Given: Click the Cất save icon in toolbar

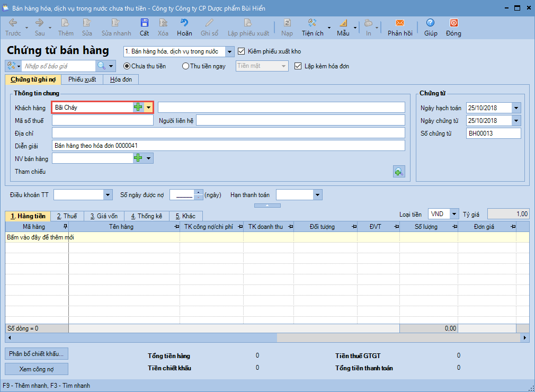Looking at the screenshot, I should point(144,23).
